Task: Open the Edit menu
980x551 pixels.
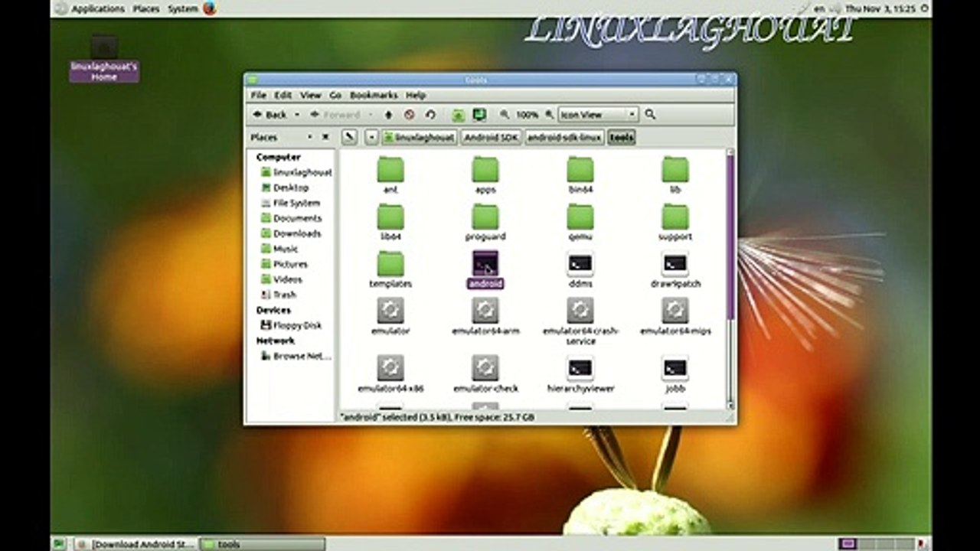Action: [x=283, y=95]
